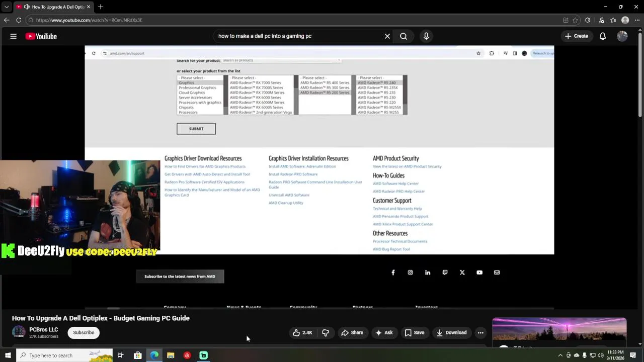Image resolution: width=644 pixels, height=362 pixels.
Task: Go back with the browser back arrow
Action: 7,20
